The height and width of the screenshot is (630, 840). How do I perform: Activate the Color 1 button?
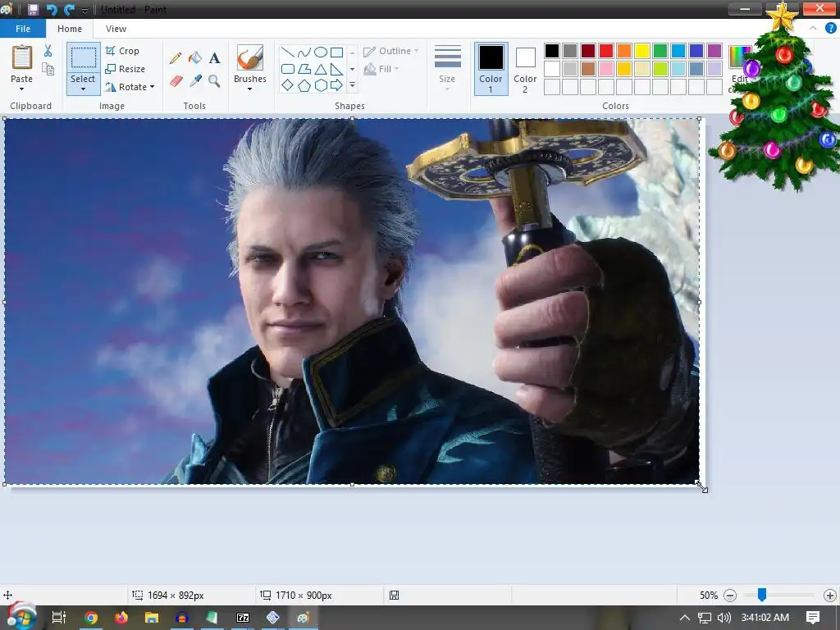(491, 69)
